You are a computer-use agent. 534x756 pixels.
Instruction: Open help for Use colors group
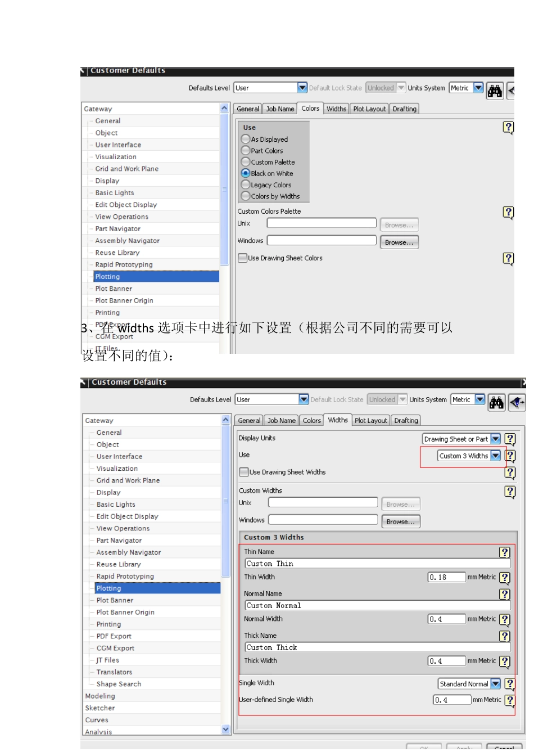tap(508, 128)
